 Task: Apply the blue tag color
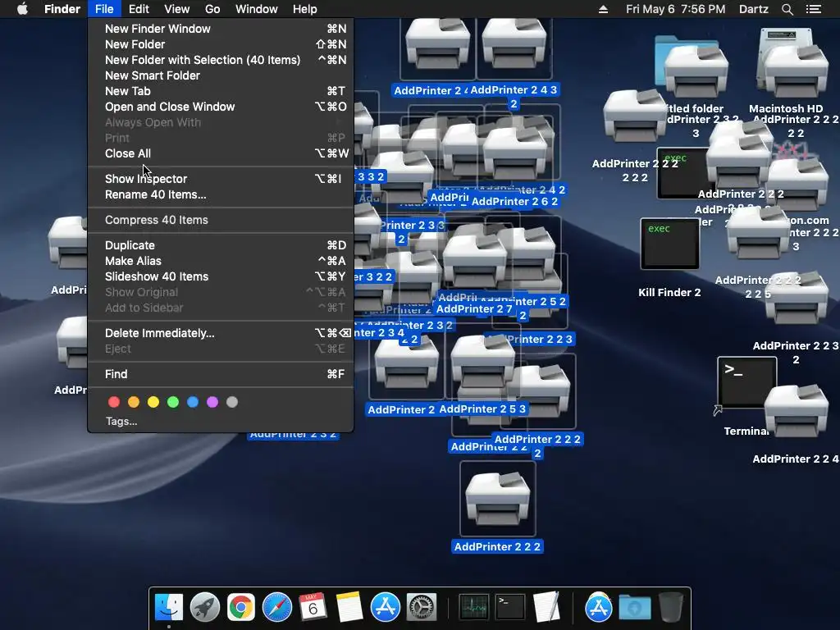[193, 402]
